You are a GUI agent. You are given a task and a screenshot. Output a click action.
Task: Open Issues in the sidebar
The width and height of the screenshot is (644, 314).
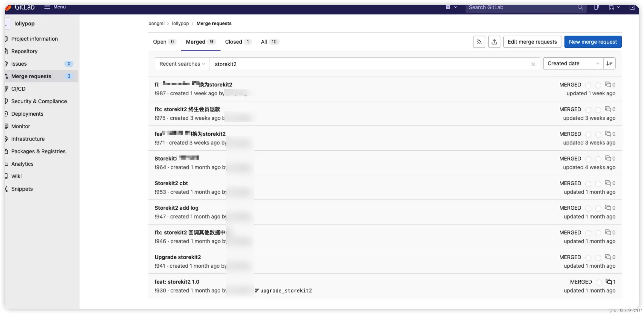[x=19, y=64]
